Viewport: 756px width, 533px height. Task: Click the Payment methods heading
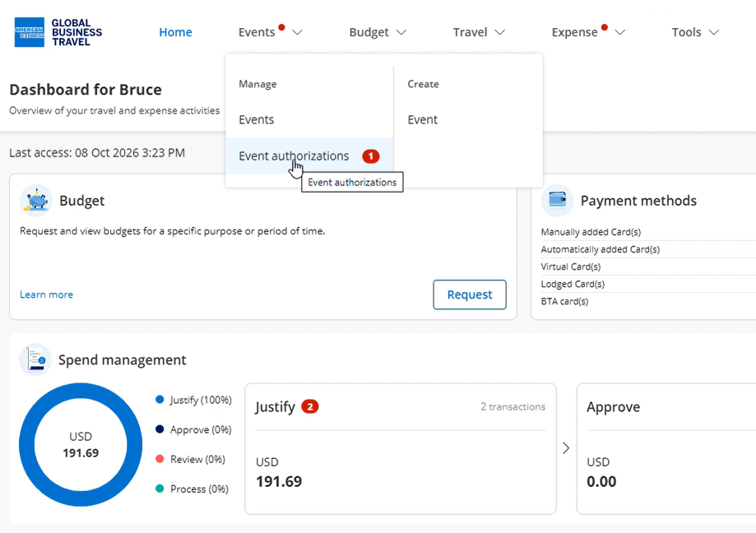tap(638, 201)
